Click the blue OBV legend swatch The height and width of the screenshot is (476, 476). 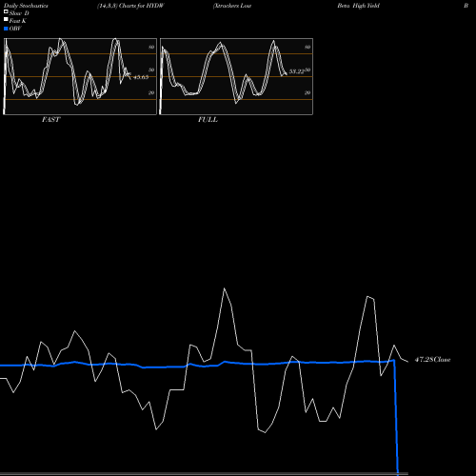(x=6, y=29)
